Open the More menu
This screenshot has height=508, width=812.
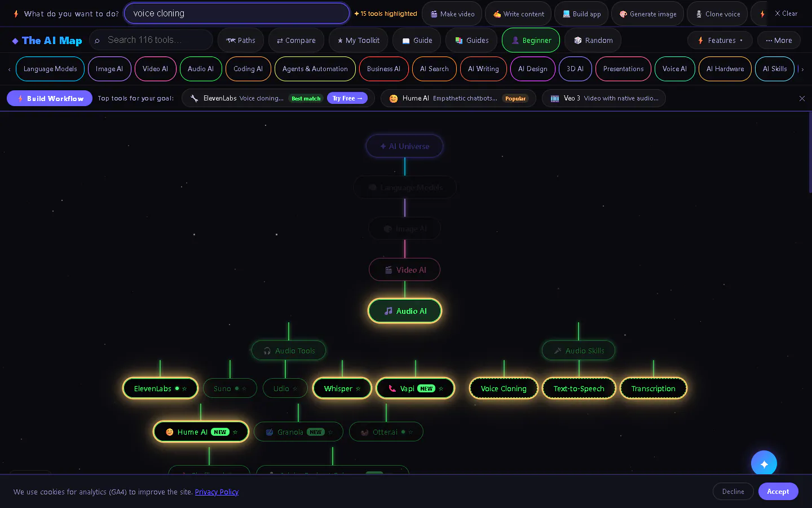tap(779, 40)
